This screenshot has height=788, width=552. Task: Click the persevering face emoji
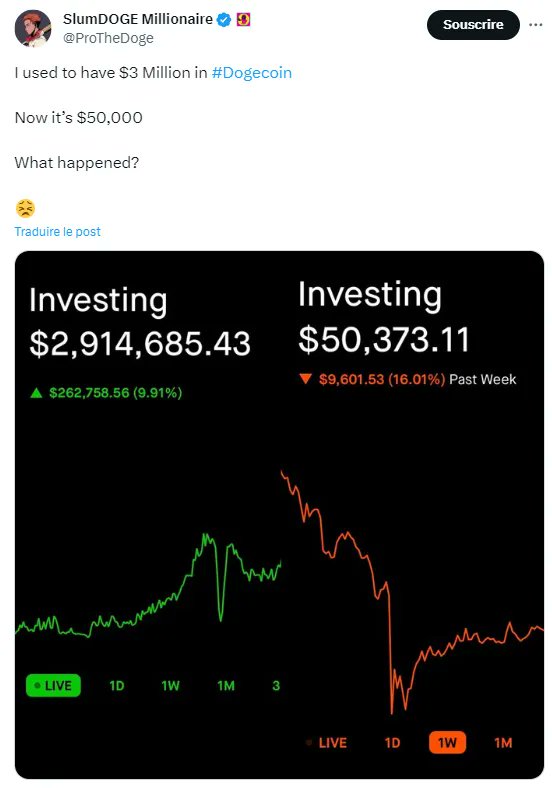click(x=25, y=208)
